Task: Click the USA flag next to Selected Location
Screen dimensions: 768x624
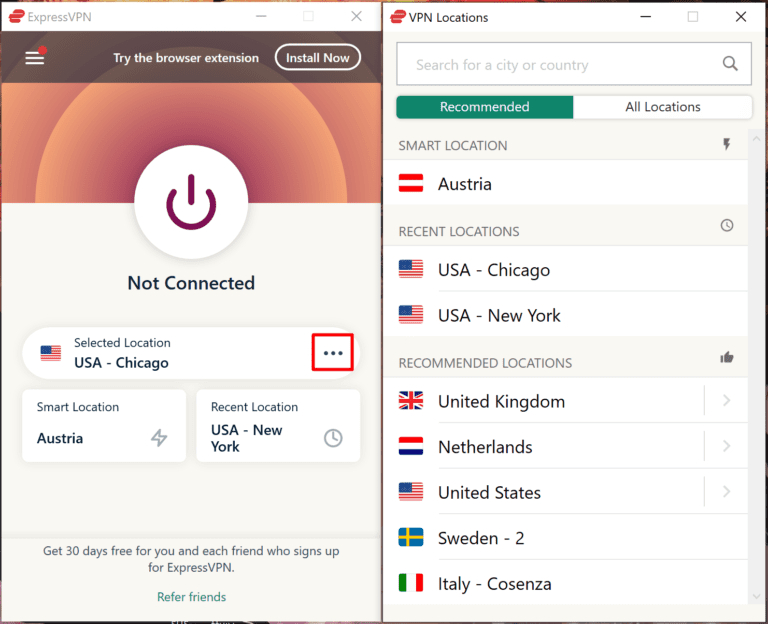Action: pyautogui.click(x=51, y=353)
